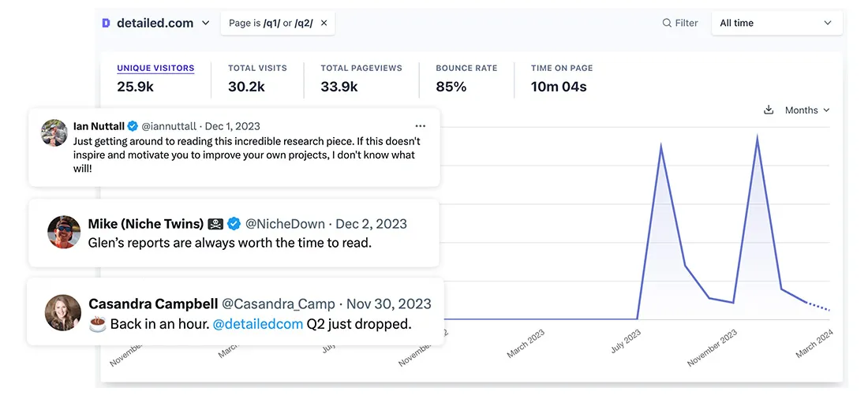Click the detailed.com site logo icon

click(106, 23)
